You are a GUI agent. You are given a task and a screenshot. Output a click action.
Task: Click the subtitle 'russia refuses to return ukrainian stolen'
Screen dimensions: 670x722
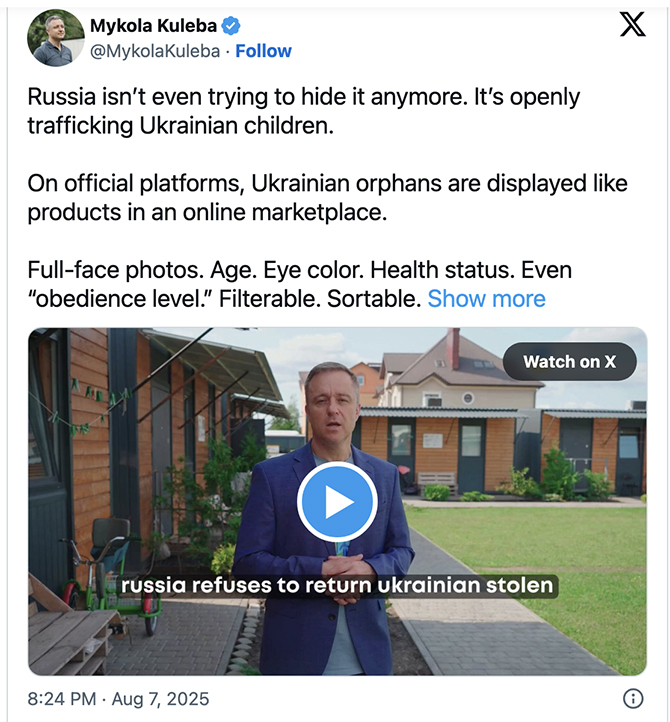coord(337,586)
